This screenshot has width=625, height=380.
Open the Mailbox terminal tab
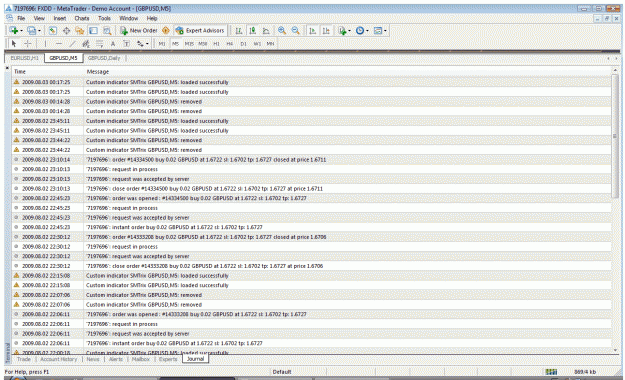(x=141, y=359)
